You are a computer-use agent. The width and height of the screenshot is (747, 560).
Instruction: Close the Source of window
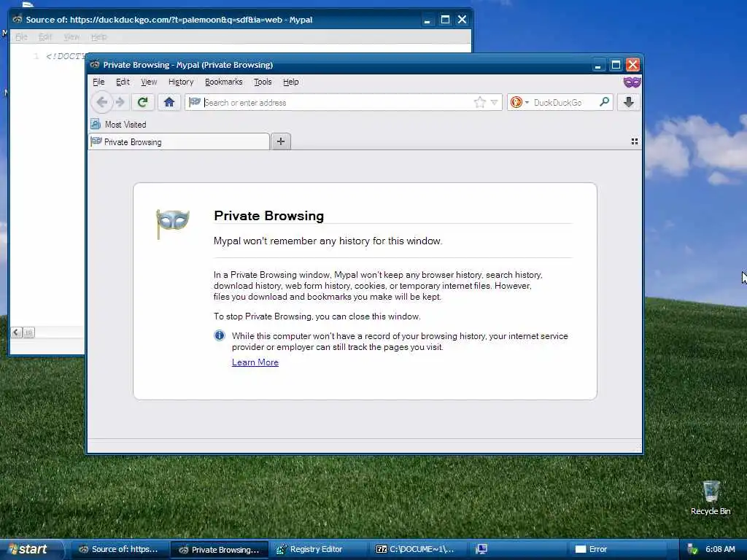click(462, 20)
